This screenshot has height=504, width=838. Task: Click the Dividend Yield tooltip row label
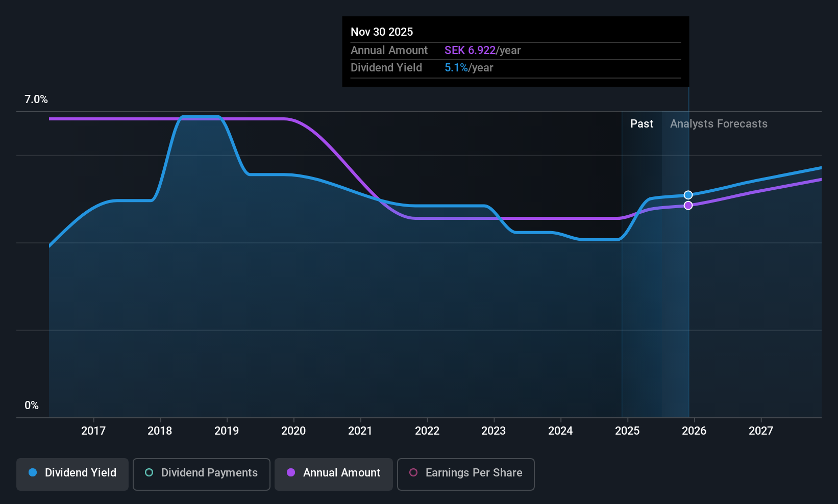[386, 68]
